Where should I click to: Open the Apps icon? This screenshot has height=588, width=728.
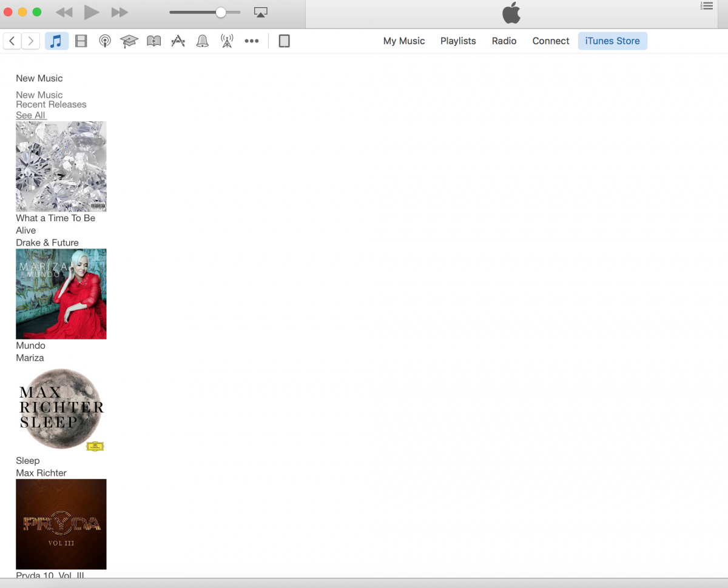click(x=178, y=41)
